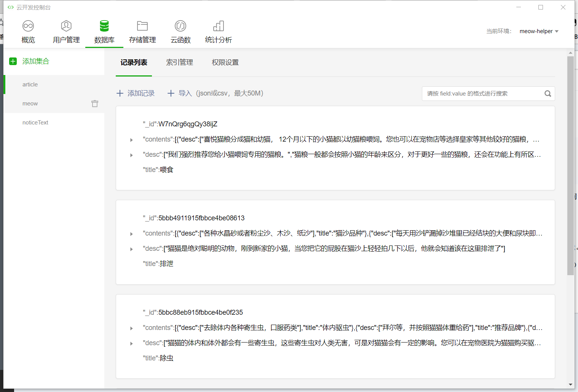Click the title 除虫 field
The image size is (578, 392).
click(x=158, y=358)
